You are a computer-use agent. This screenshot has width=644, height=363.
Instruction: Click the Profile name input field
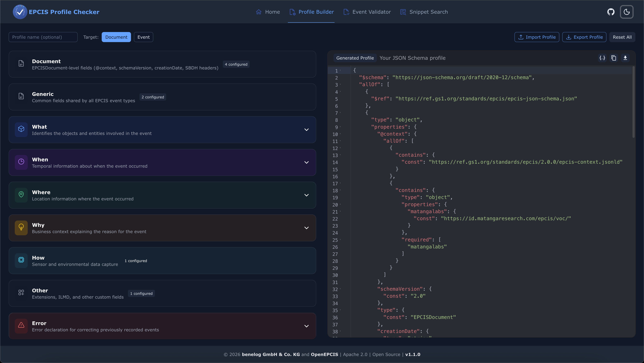[x=43, y=37]
